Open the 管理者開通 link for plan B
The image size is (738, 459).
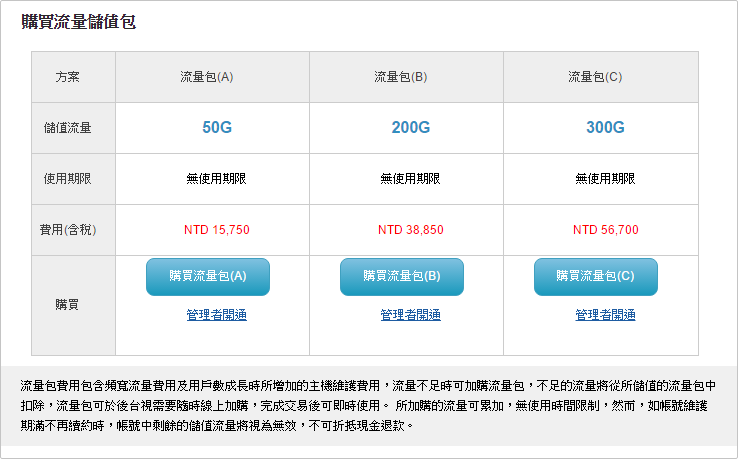point(410,315)
